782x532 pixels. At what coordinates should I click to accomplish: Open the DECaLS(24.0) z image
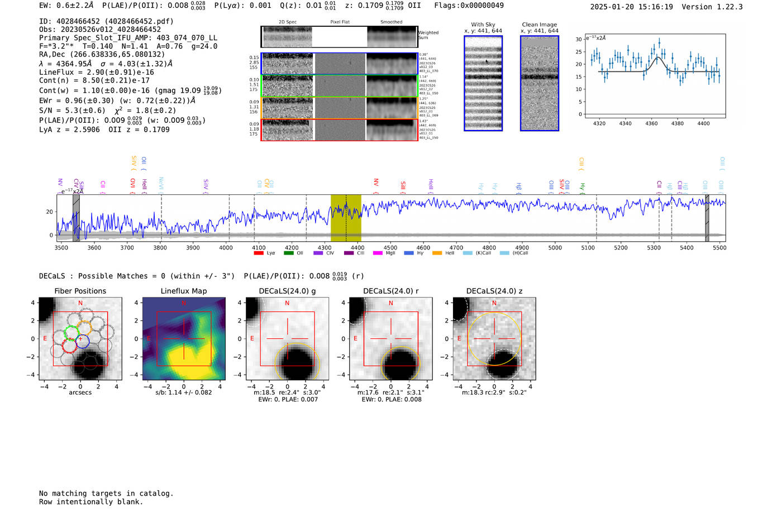click(494, 339)
